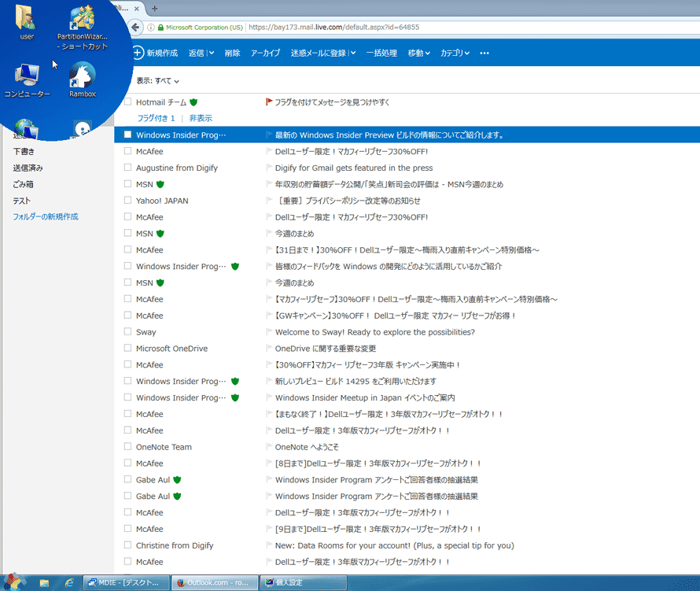Open Welcome to Sway! message
The image size is (700, 591).
coord(375,332)
